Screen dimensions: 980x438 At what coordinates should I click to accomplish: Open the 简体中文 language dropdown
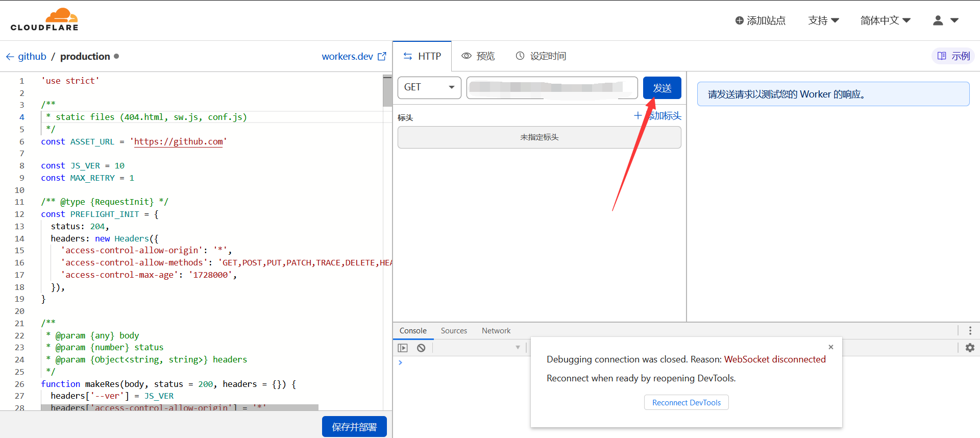click(x=885, y=20)
